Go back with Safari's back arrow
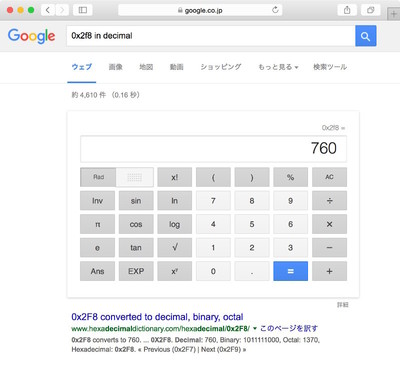The width and height of the screenshot is (400, 367). pyautogui.click(x=48, y=10)
